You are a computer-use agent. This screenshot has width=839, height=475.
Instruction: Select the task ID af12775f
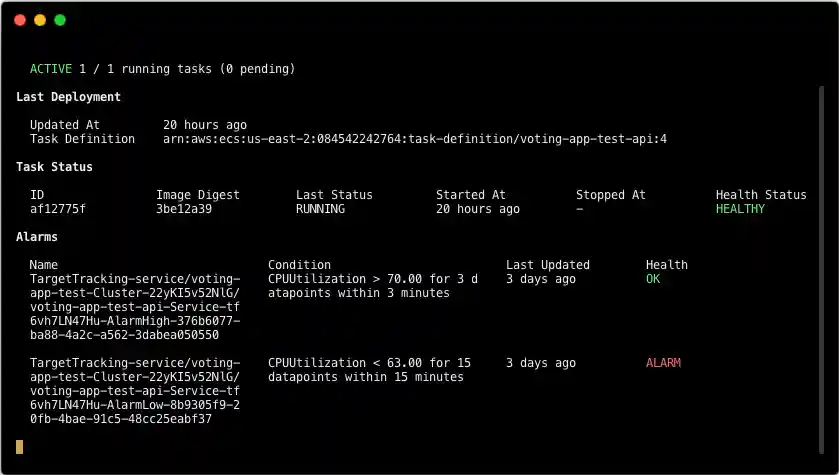click(58, 209)
